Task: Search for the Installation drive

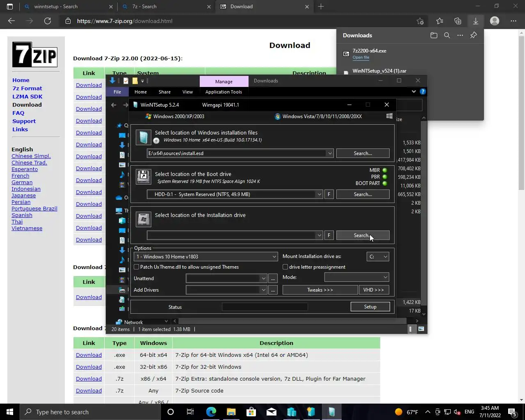Action: [x=363, y=235]
